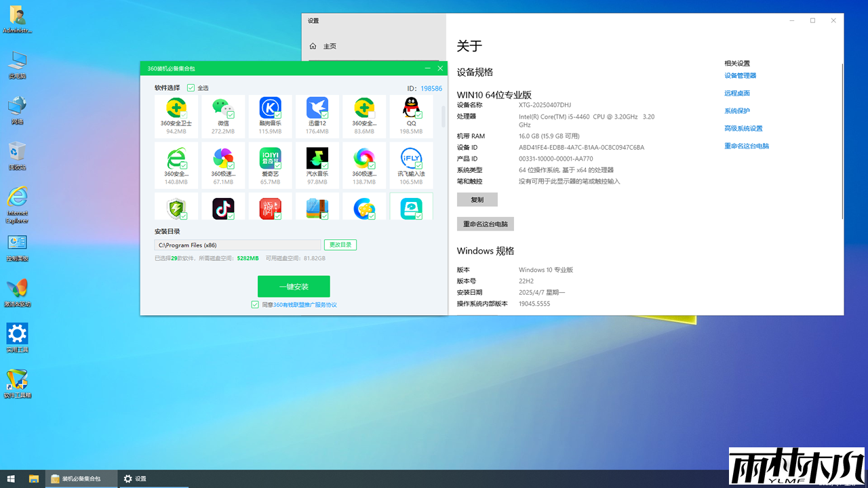Click the ID number 198586
Viewport: 868px width, 488px height.
(431, 89)
